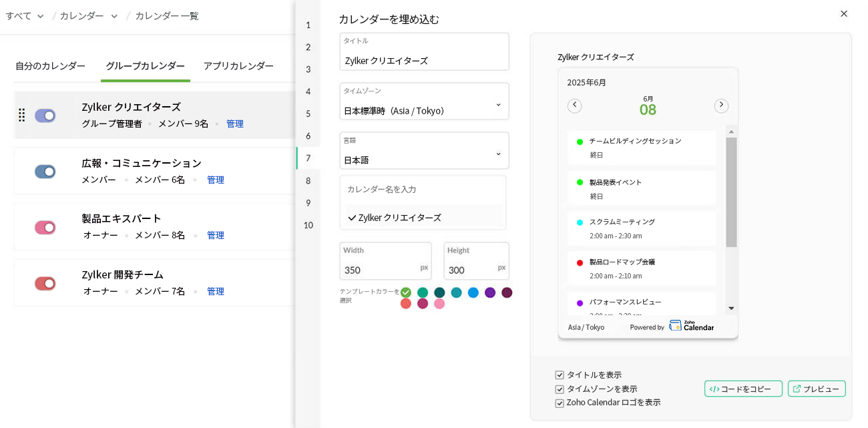Image resolution: width=868 pixels, height=428 pixels.
Task: Click 管理 link for 広報・コミュニケーション
Action: coord(216,180)
